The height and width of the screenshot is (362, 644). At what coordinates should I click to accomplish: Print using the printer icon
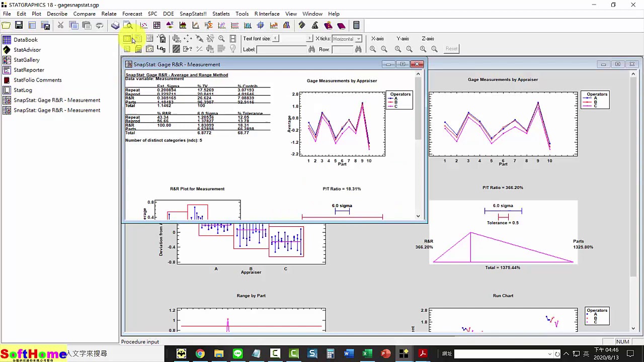pyautogui.click(x=115, y=25)
